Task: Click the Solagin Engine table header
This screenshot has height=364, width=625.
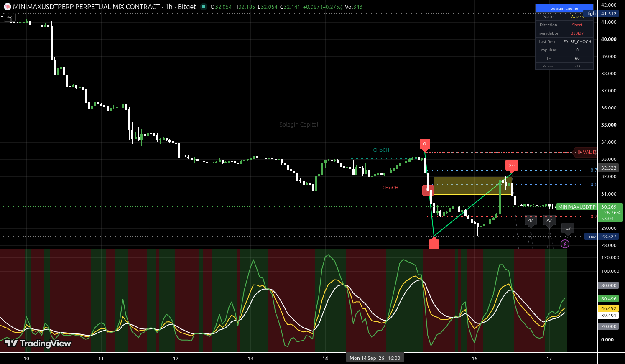Action: point(564,8)
